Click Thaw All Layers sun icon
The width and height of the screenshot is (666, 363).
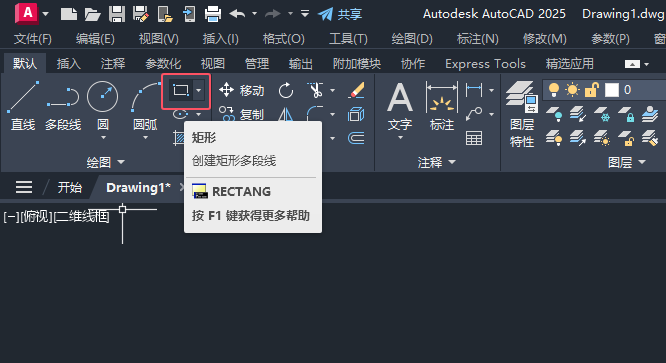click(602, 138)
